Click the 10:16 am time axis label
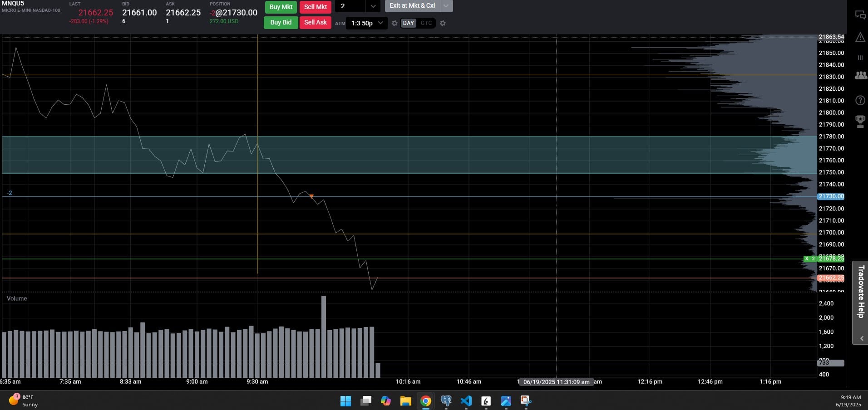 point(408,382)
